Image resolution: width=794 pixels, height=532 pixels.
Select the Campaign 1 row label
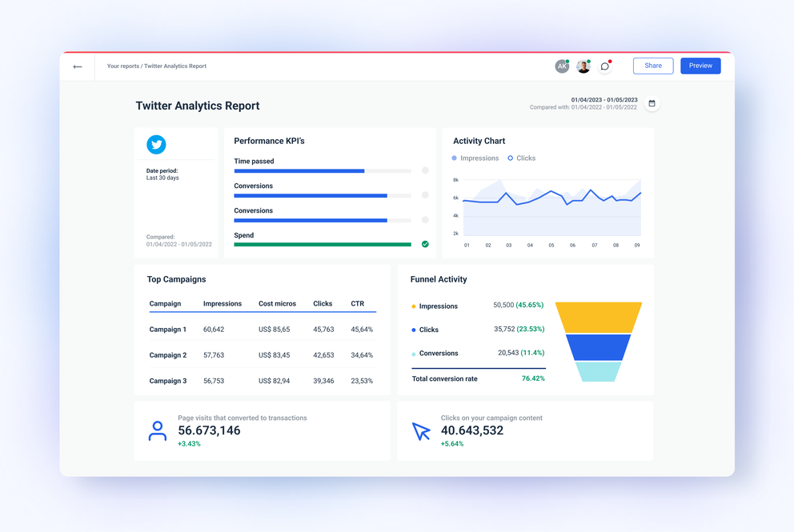[167, 330]
